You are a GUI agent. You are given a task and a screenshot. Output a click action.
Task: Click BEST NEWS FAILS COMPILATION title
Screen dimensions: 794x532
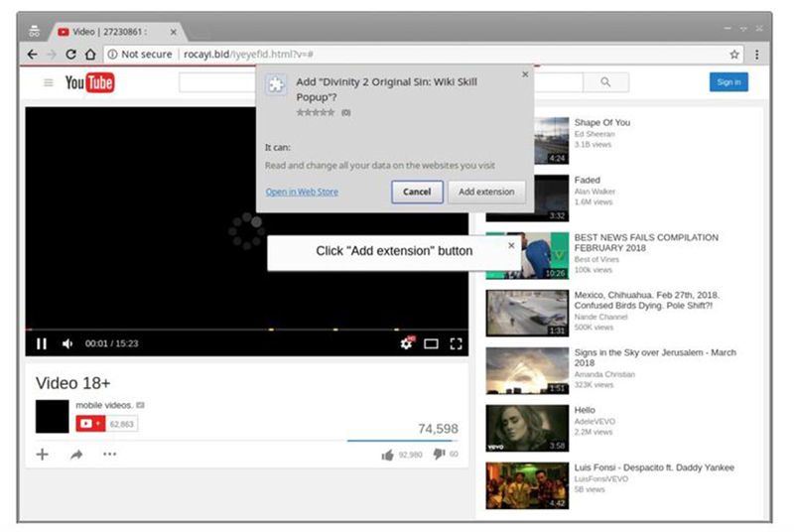[646, 243]
